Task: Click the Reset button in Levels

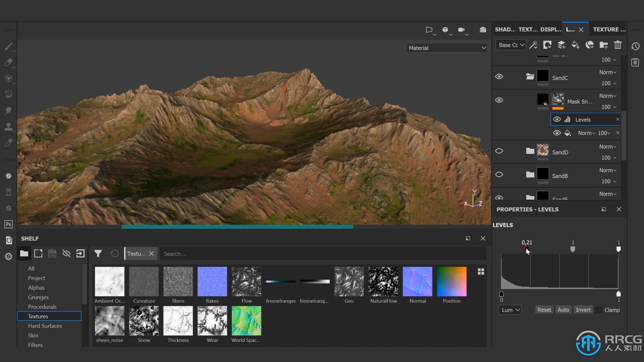Action: tap(544, 309)
